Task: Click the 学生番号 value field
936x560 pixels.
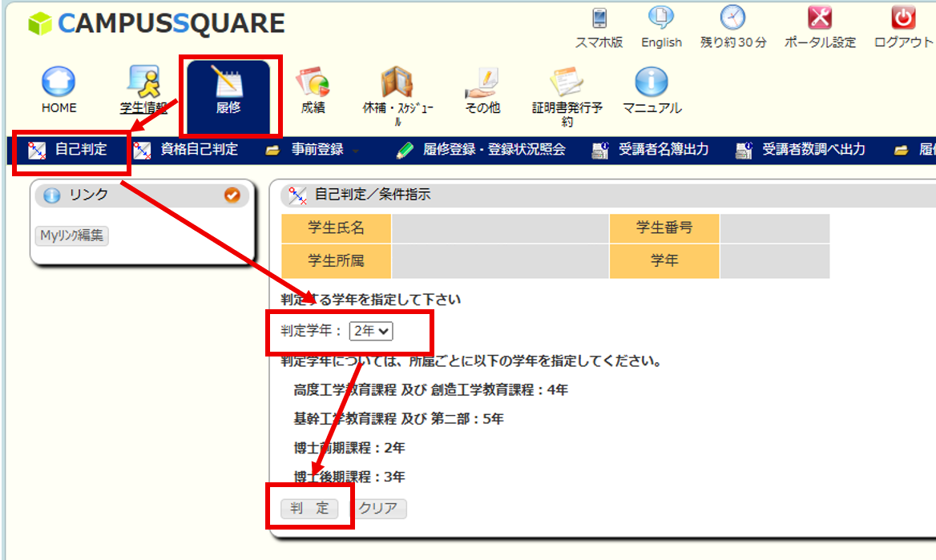Action: pyautogui.click(x=775, y=228)
